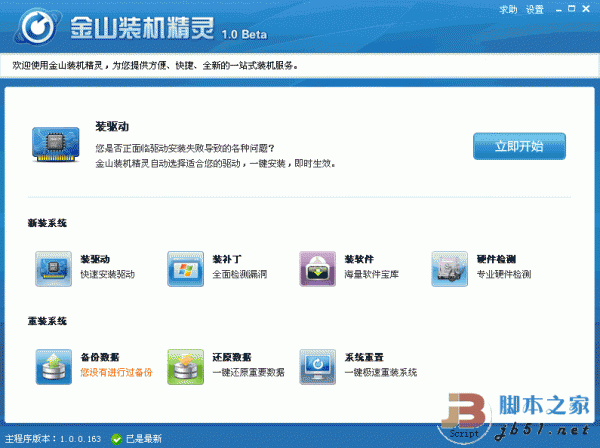
Task: Select 系统重置 label text
Action: [x=364, y=357]
